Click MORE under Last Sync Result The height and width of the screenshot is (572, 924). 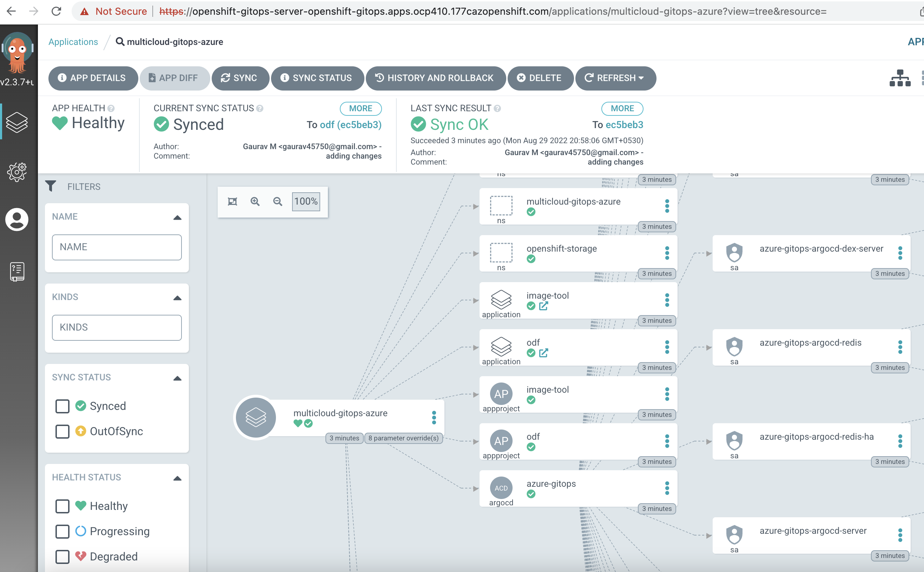pos(622,108)
